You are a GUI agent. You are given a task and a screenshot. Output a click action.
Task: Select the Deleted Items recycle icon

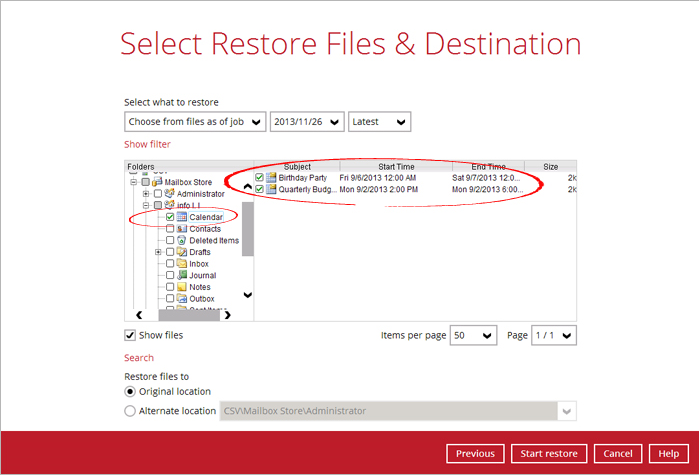182,241
